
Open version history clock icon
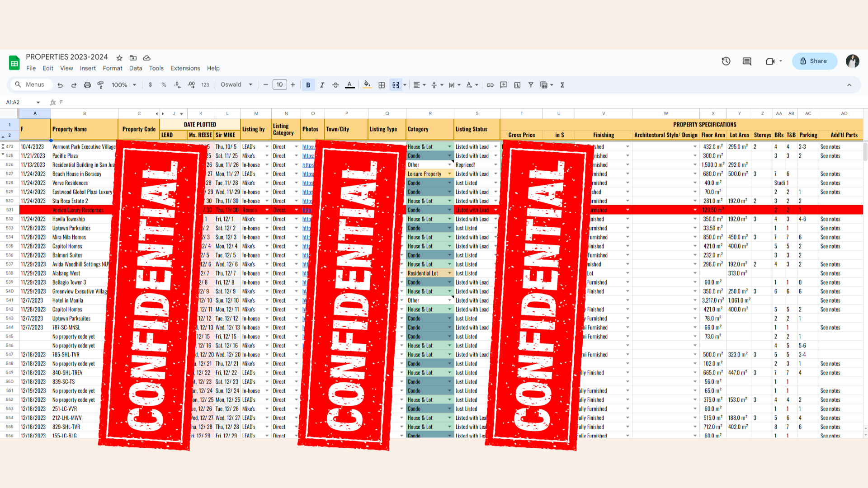point(726,61)
